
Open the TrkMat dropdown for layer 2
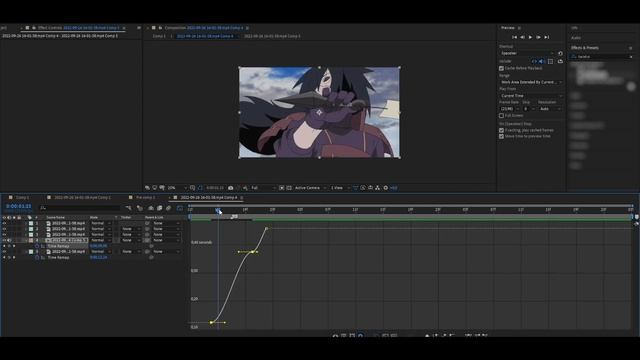(x=130, y=229)
